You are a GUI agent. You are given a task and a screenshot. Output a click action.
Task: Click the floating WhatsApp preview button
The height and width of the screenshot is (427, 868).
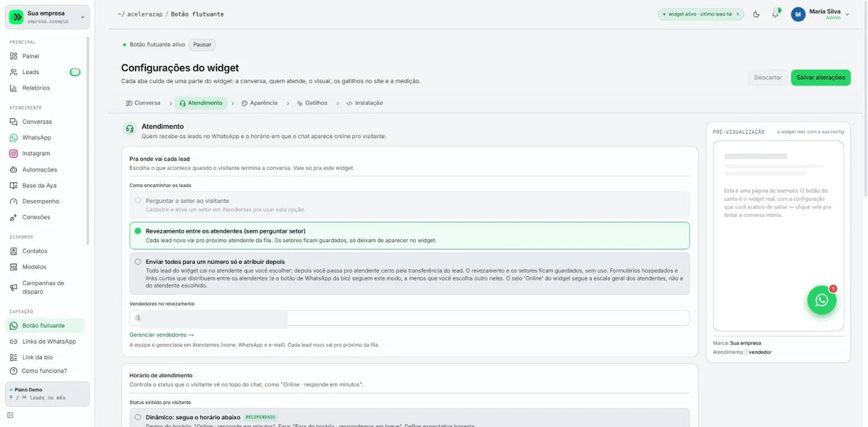821,300
